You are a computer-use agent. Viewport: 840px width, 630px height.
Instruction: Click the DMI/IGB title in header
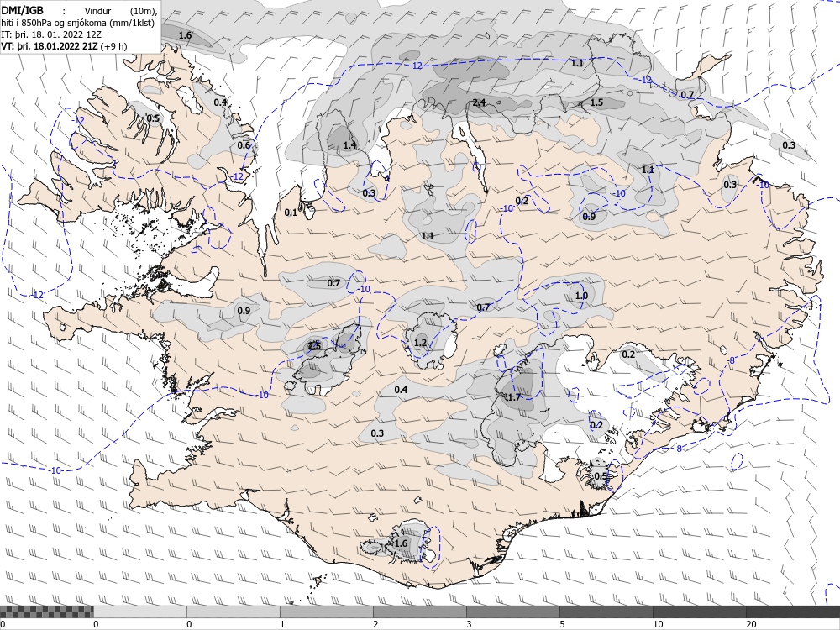click(23, 11)
